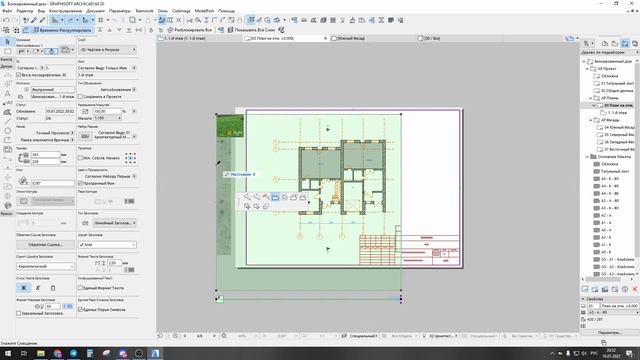Click the red delete X icon in Navigator
The height and width of the screenshot is (360, 640).
(635, 289)
